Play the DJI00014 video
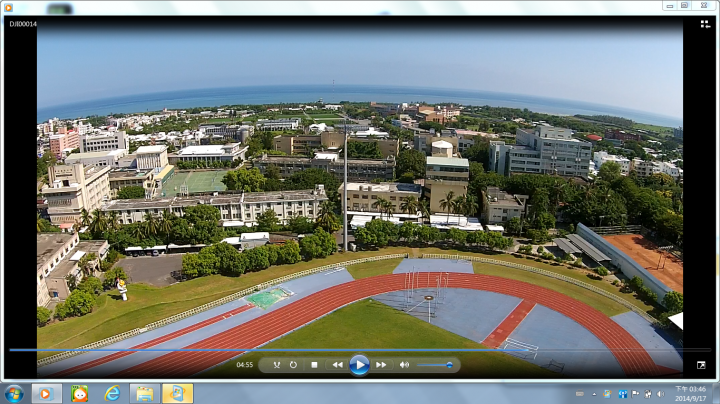This screenshot has width=720, height=404. tap(359, 365)
